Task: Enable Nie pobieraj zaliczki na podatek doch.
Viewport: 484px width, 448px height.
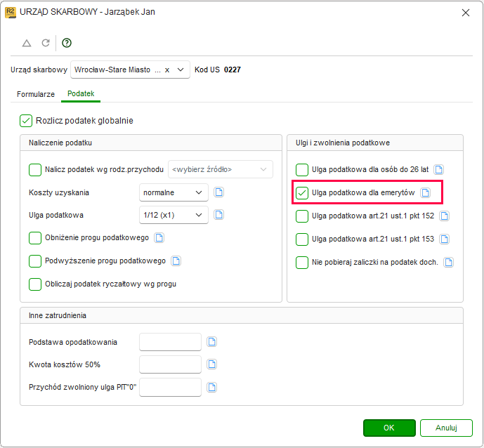Action: pos(302,263)
